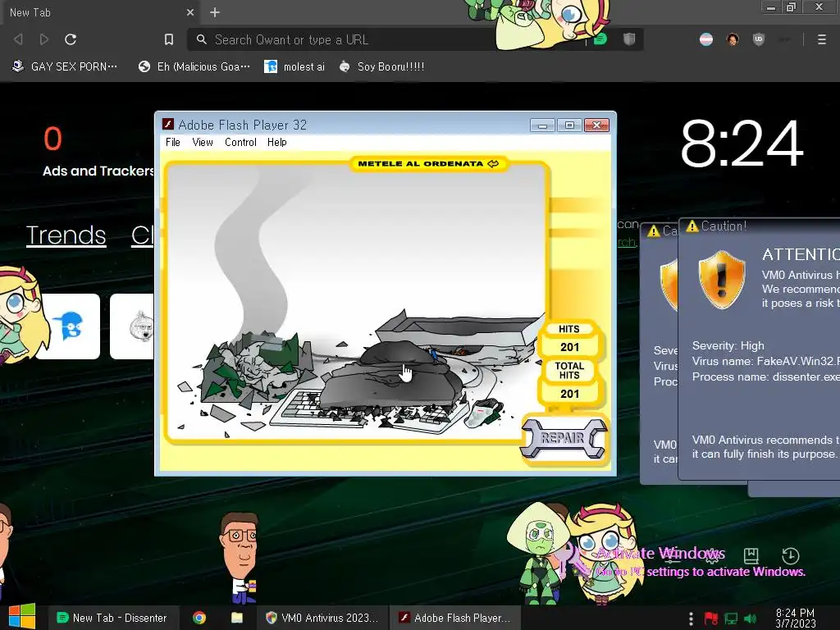The image size is (840, 630).
Task: Open the Eh (Malicious Goa... bookmark
Action: pos(194,66)
